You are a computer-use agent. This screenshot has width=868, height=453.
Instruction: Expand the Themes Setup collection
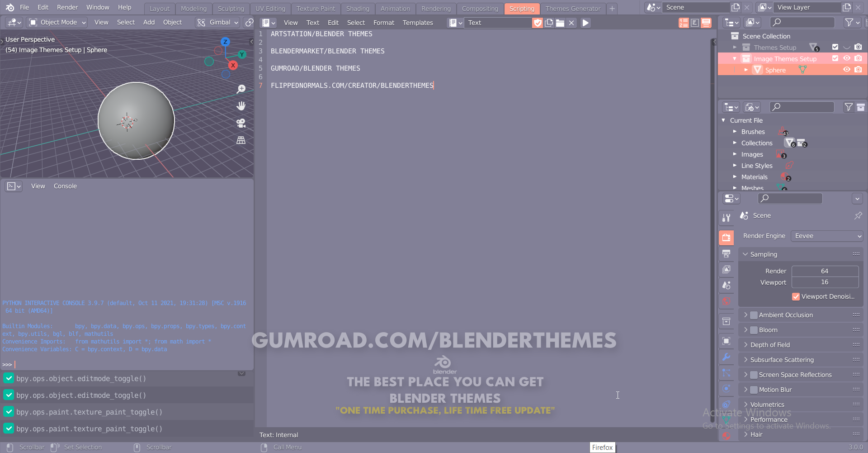coord(735,47)
